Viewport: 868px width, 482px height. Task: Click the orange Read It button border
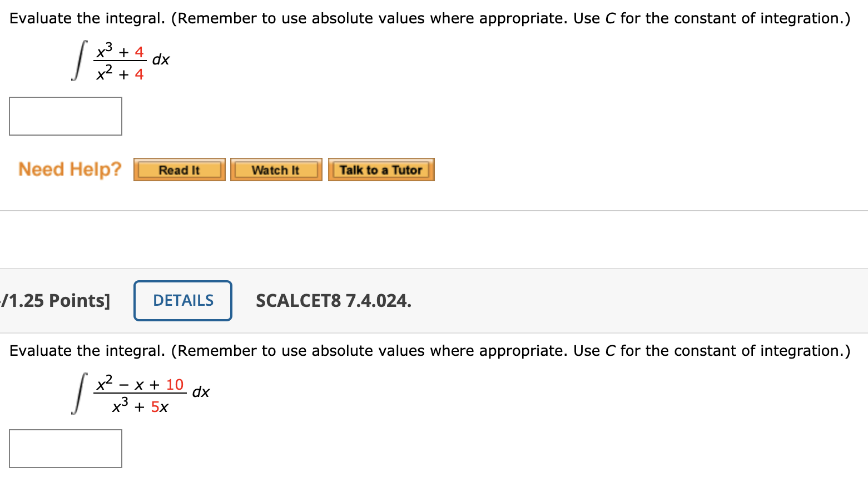pyautogui.click(x=179, y=170)
